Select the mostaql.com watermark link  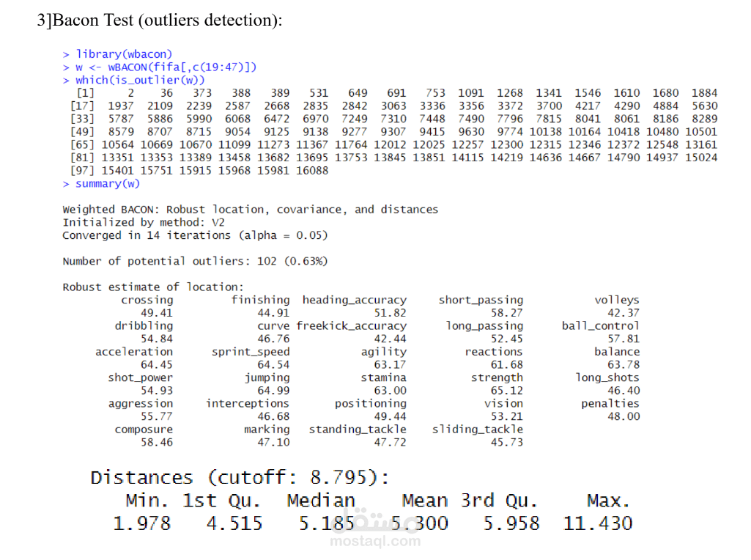click(x=374, y=541)
